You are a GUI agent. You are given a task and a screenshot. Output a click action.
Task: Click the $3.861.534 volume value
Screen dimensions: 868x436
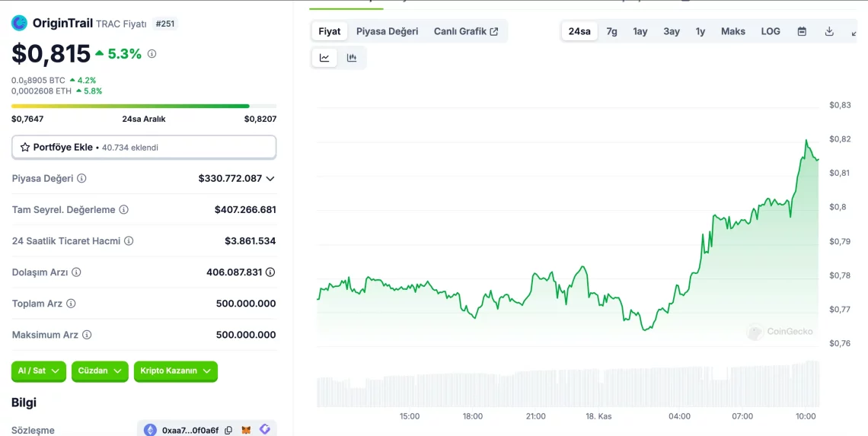coord(251,240)
